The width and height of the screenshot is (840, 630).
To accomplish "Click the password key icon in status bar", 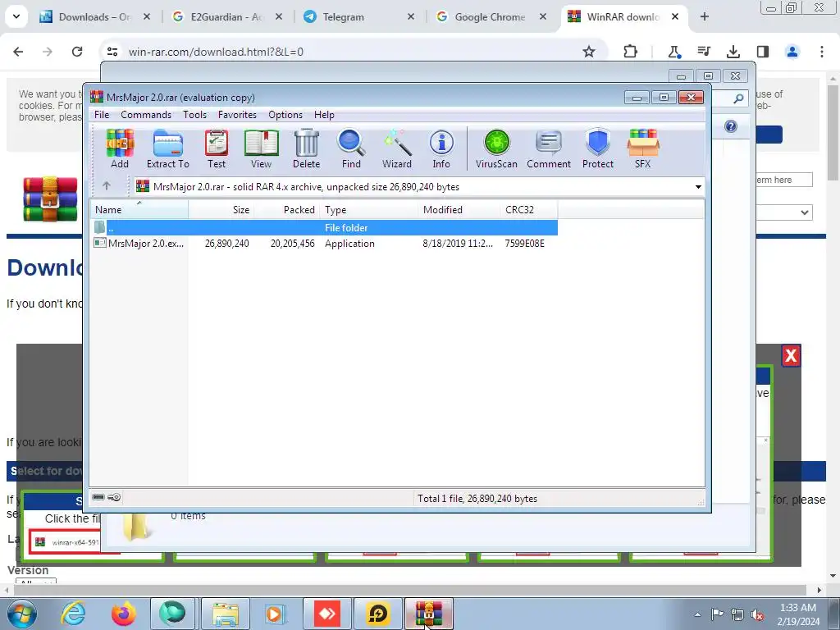I will coord(114,497).
